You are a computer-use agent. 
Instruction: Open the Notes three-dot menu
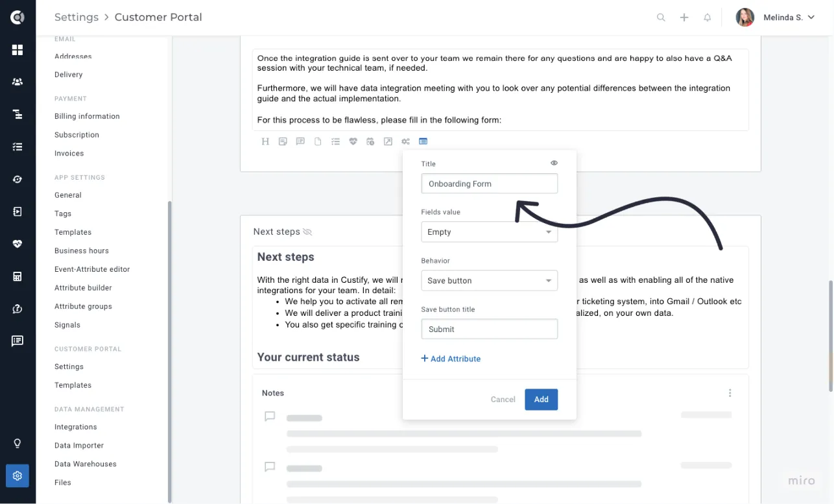click(x=730, y=393)
